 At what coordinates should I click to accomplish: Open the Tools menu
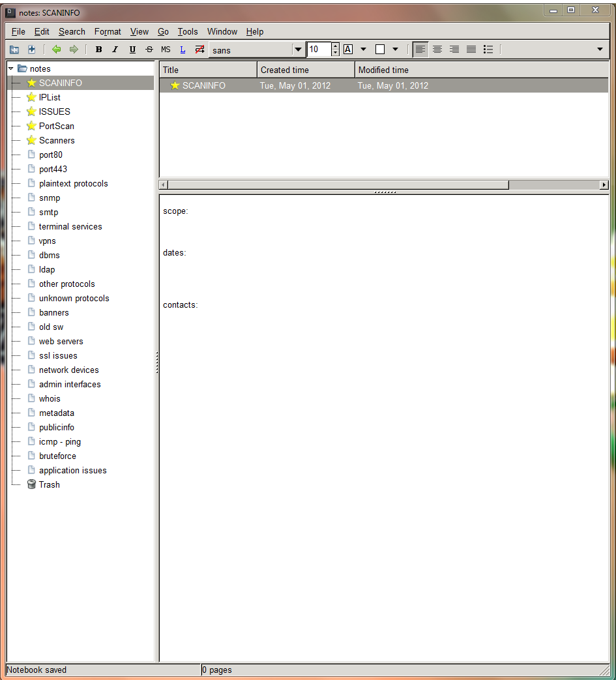click(x=188, y=32)
